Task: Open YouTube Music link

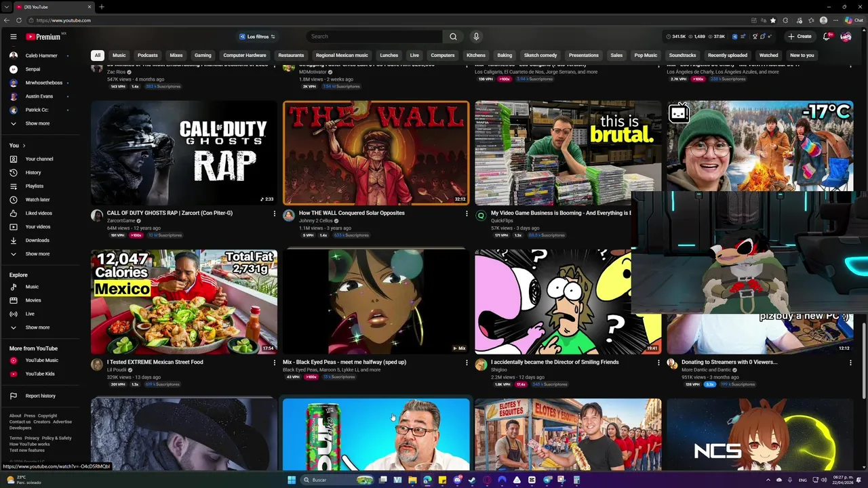Action: coord(41,361)
